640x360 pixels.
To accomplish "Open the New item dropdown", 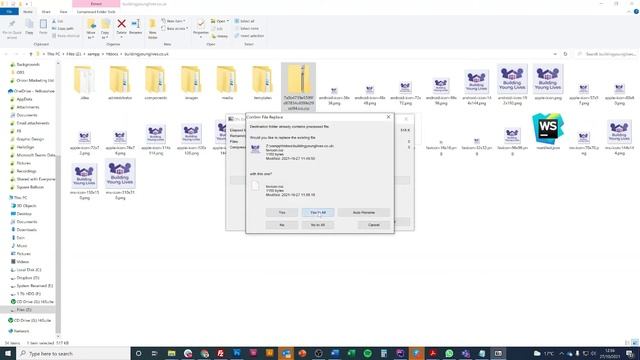I will (173, 21).
